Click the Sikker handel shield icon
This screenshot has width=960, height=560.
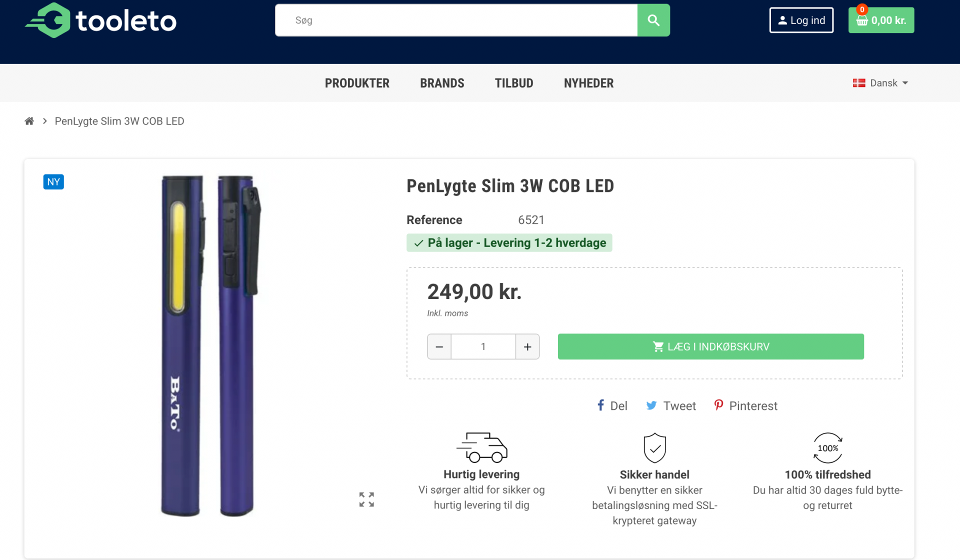pyautogui.click(x=654, y=447)
